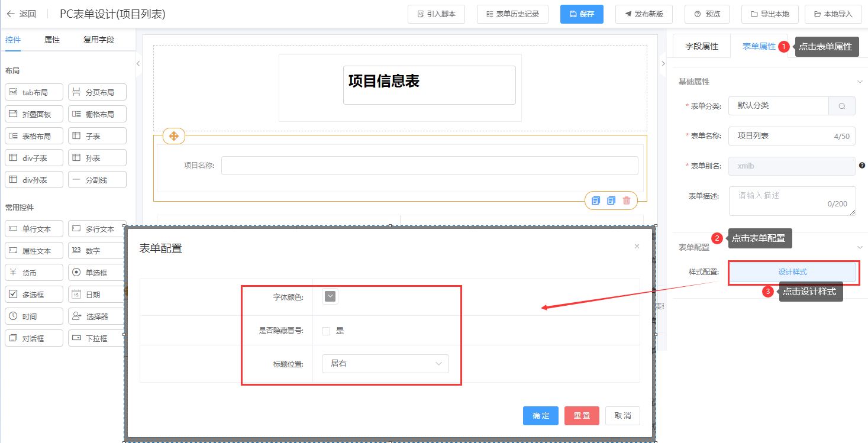The image size is (868, 443).
Task: Click the 返回 back arrow
Action: [x=11, y=14]
